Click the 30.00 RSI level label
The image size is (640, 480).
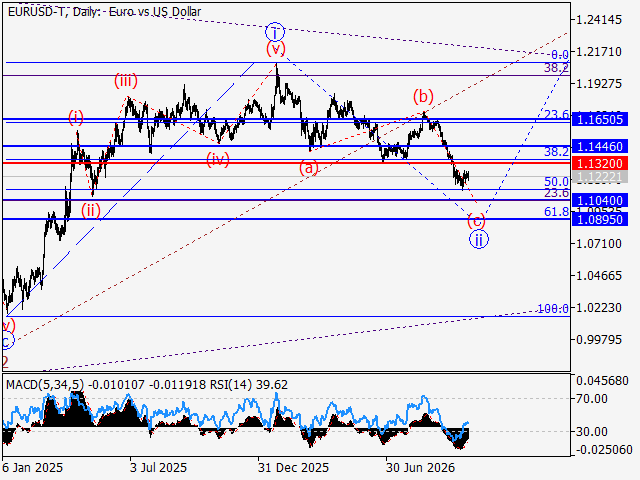pyautogui.click(x=591, y=431)
